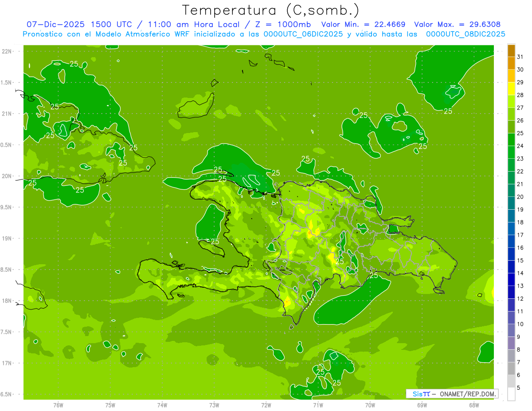Click "Pronostico con el Modelo Atmosferico WRF" text

[x=107, y=34]
